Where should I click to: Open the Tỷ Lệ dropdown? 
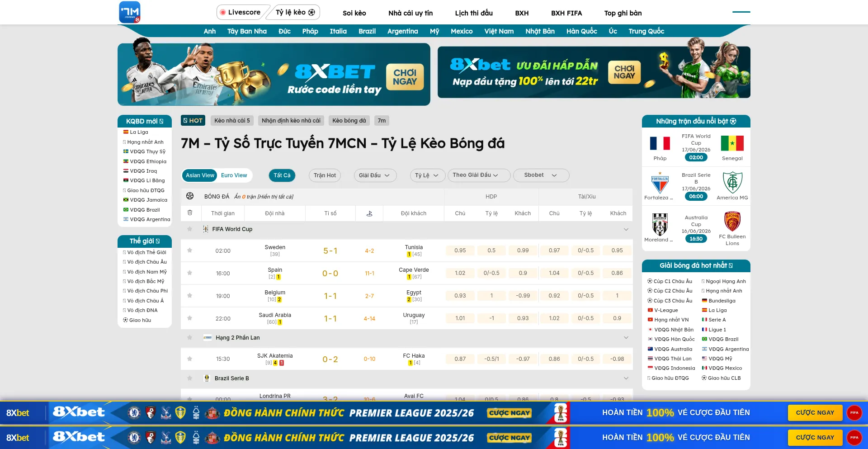coord(427,175)
